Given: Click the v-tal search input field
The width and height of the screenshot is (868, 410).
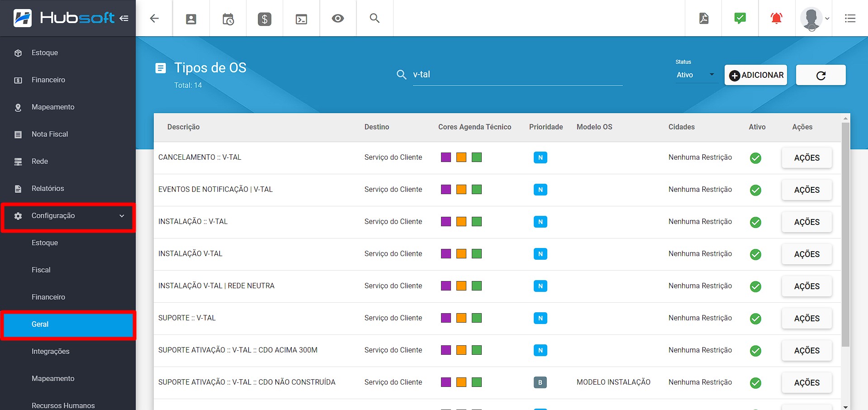Looking at the screenshot, I should pos(517,75).
